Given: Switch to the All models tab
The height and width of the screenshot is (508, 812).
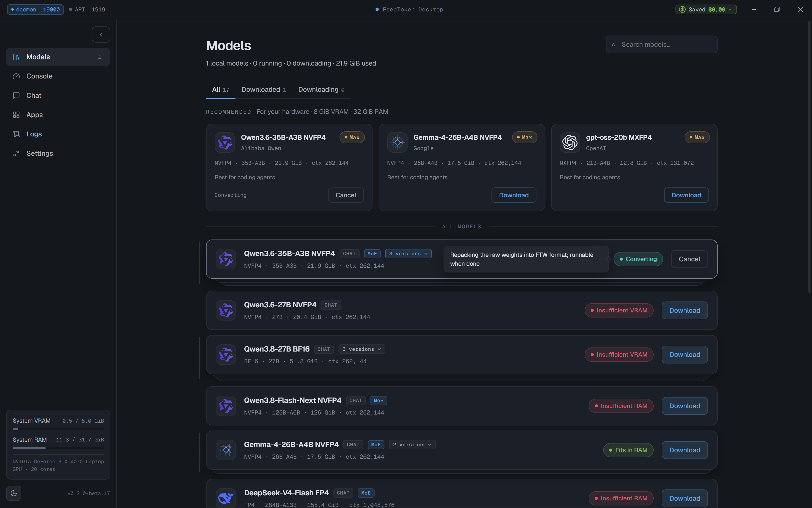Looking at the screenshot, I should (221, 90).
